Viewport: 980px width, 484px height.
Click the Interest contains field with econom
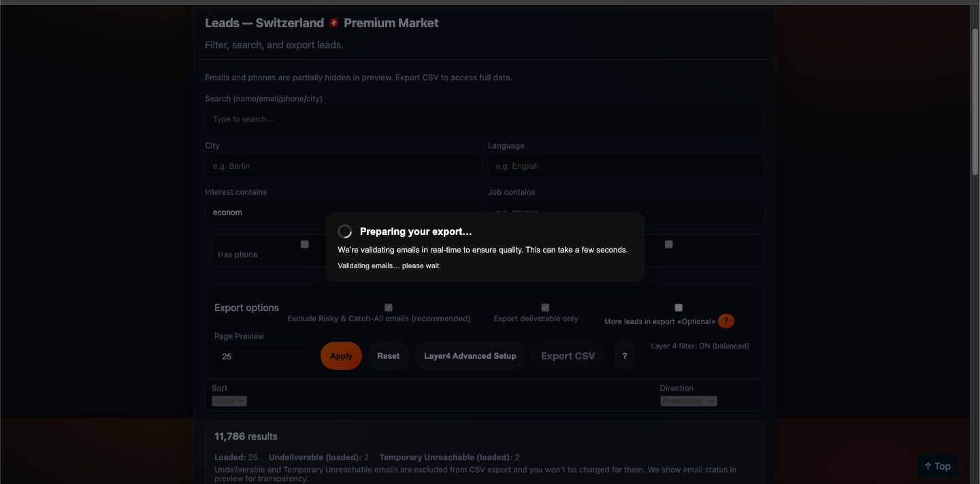pyautogui.click(x=343, y=212)
